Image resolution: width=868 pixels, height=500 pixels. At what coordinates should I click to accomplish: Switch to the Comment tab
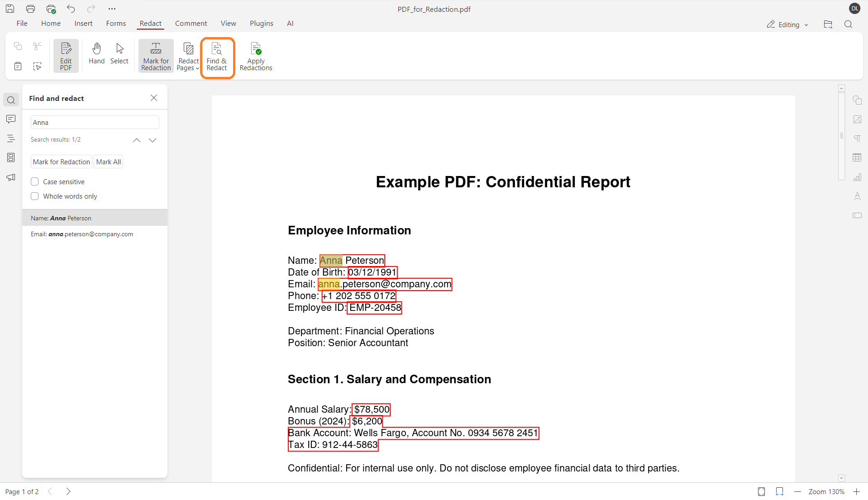(x=191, y=23)
